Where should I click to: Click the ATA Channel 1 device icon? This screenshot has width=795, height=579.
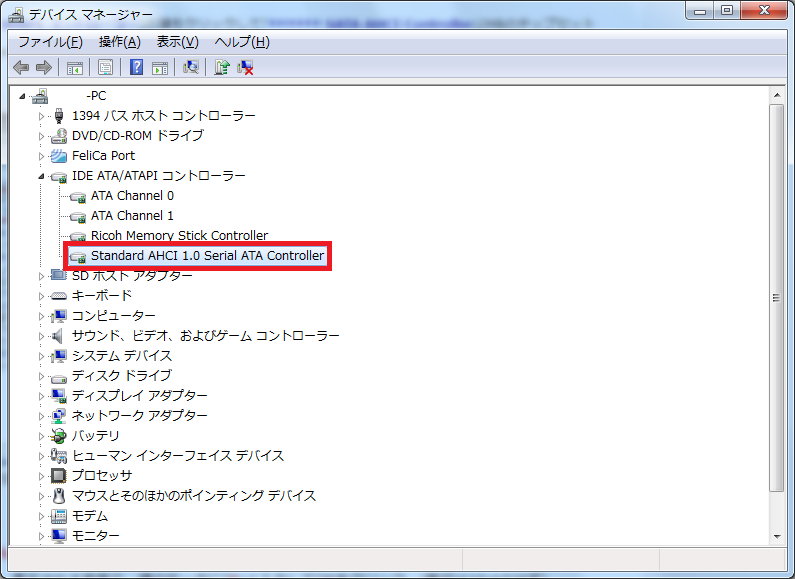(x=78, y=216)
